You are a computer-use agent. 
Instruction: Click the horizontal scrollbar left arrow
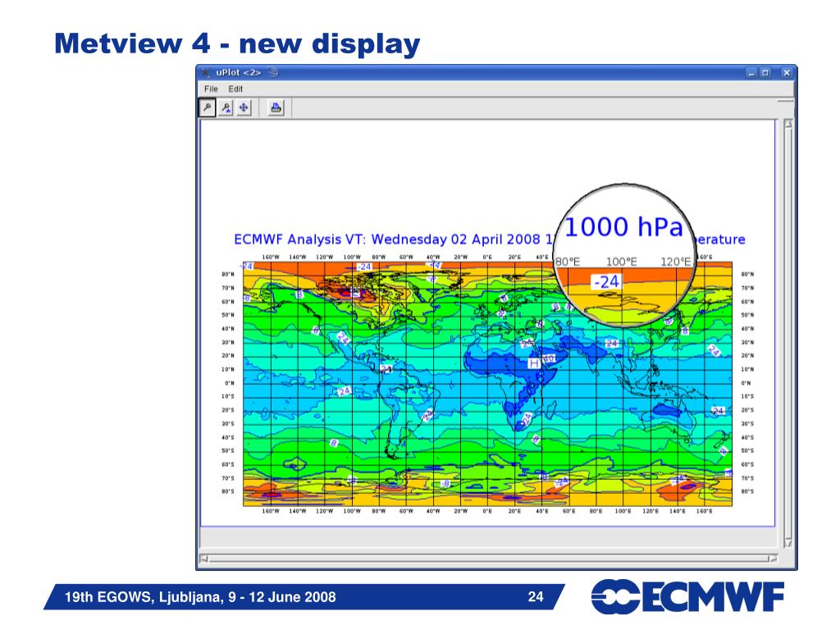pyautogui.click(x=204, y=558)
